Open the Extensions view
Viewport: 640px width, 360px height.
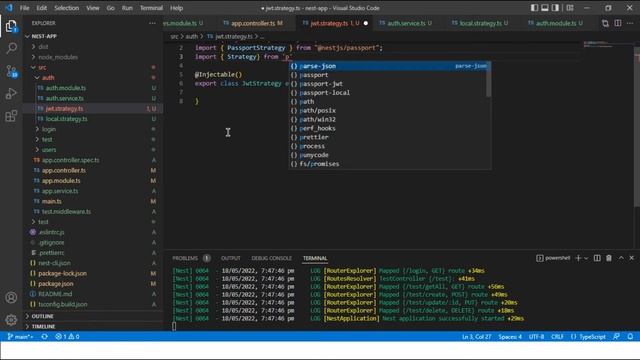(x=11, y=116)
